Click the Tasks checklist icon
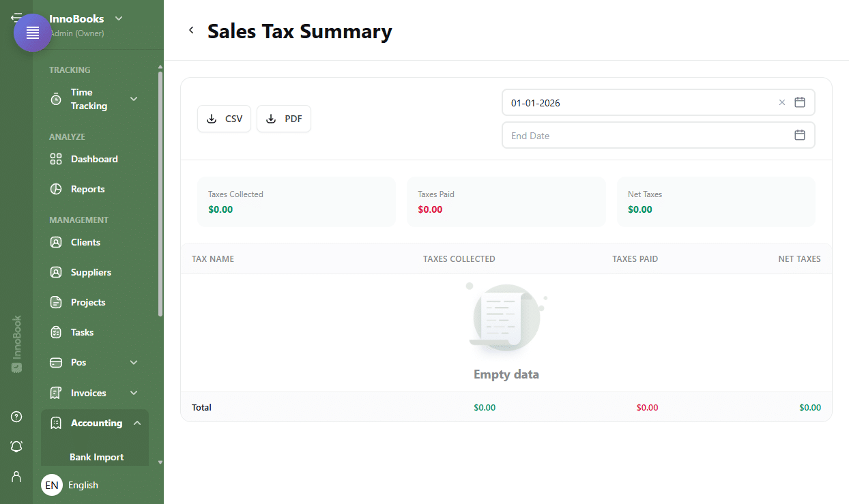This screenshot has width=849, height=504. 56,332
